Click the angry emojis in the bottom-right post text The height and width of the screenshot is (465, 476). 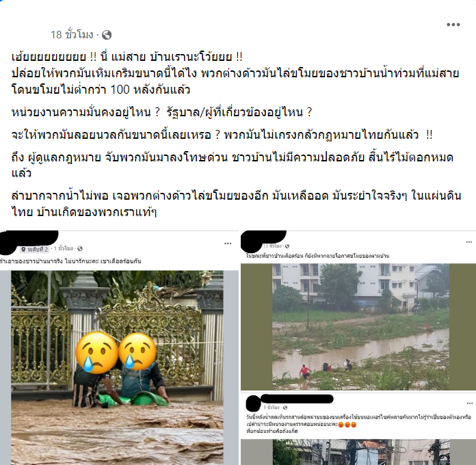tap(347, 425)
